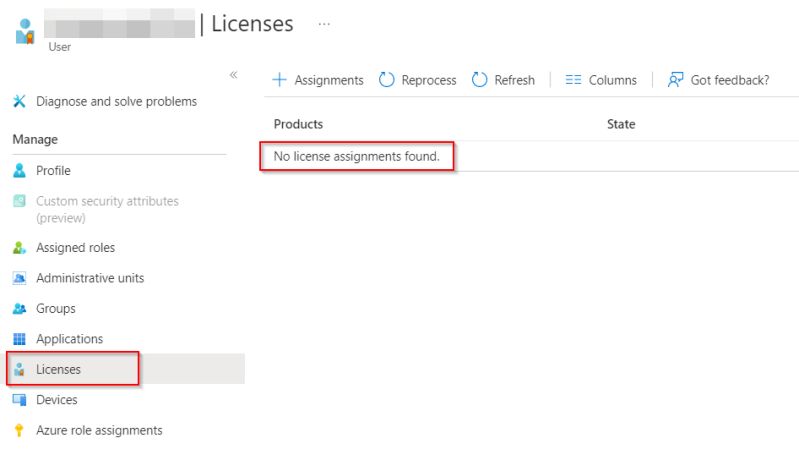Click the Groups people icon
The height and width of the screenshot is (449, 799).
pos(19,308)
